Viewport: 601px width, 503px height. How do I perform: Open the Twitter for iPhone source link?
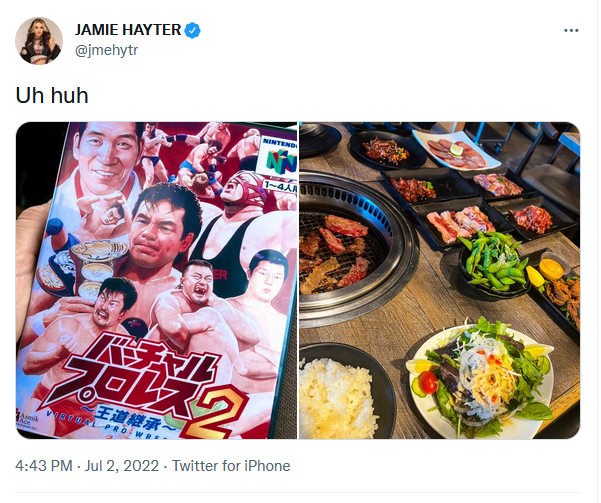231,466
